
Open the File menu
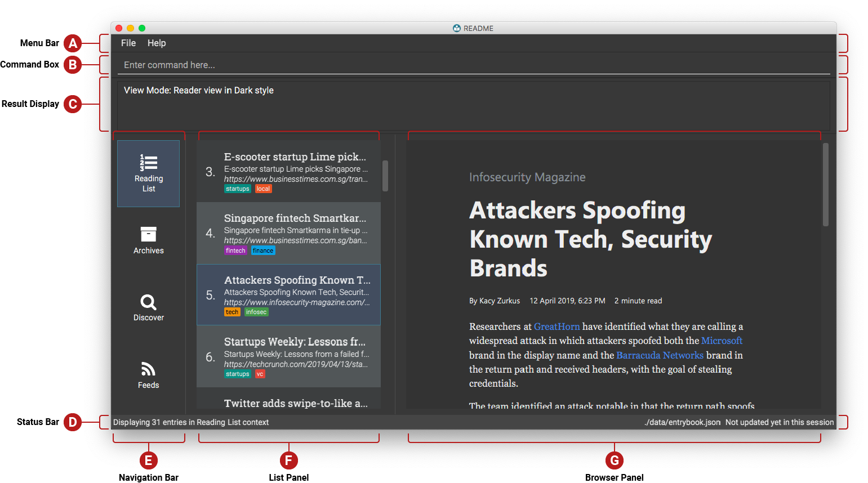(128, 43)
